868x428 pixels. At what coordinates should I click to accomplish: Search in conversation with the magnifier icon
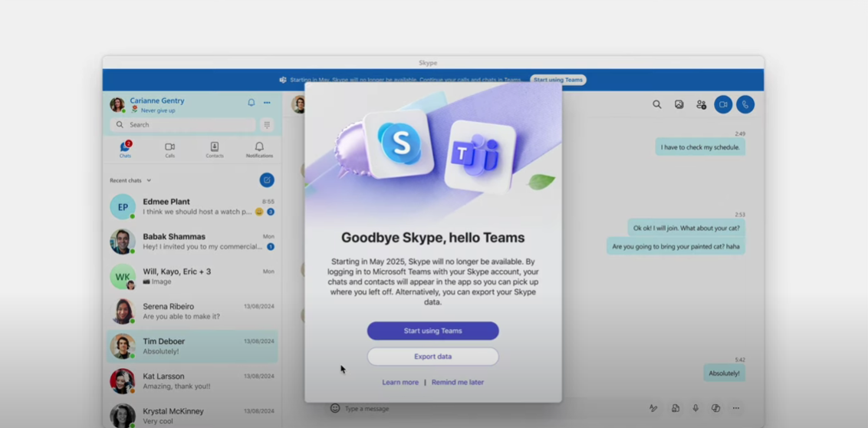[657, 104]
